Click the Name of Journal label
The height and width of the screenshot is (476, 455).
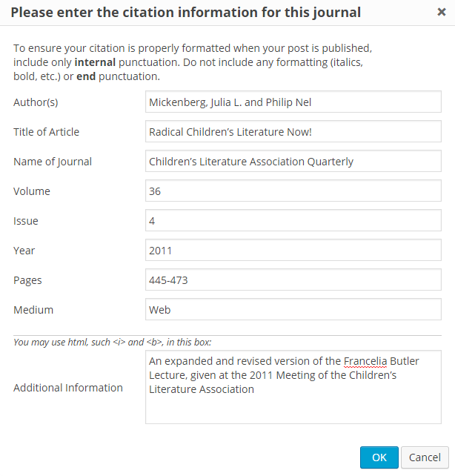point(53,162)
